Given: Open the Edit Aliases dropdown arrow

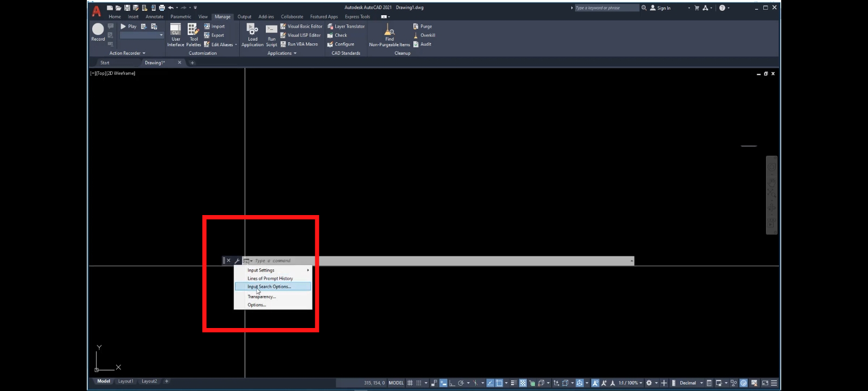Looking at the screenshot, I should click(x=236, y=45).
